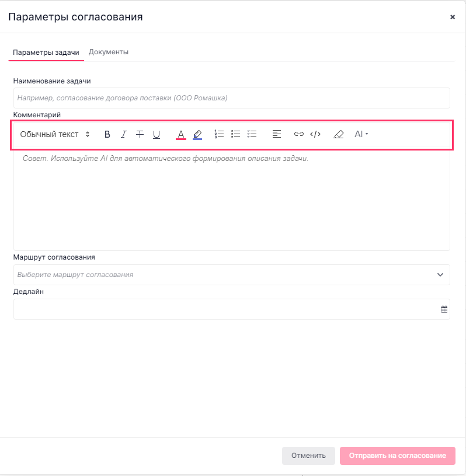Underline the selected comment text
Viewport: 466px width, 476px height.
tap(157, 134)
